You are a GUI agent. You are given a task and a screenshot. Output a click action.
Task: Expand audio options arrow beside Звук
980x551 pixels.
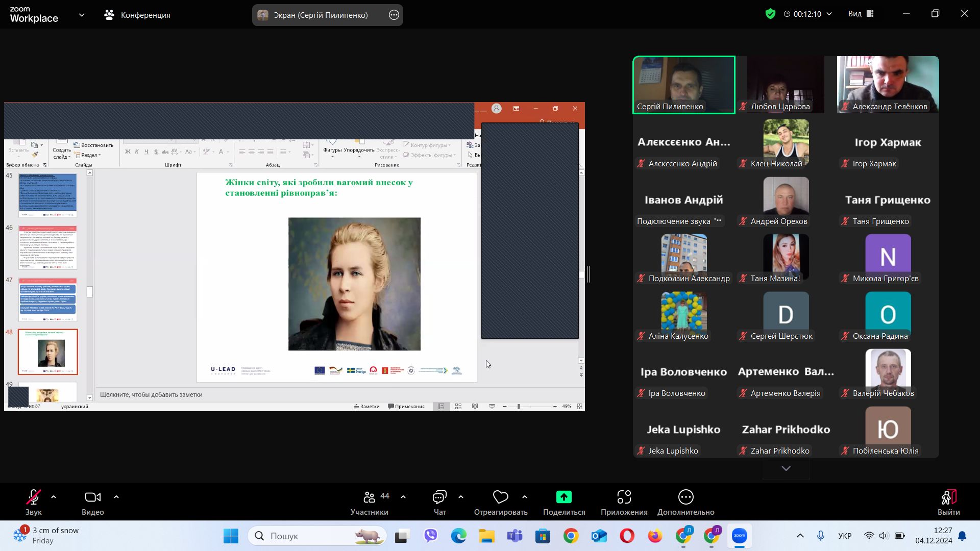tap(54, 497)
